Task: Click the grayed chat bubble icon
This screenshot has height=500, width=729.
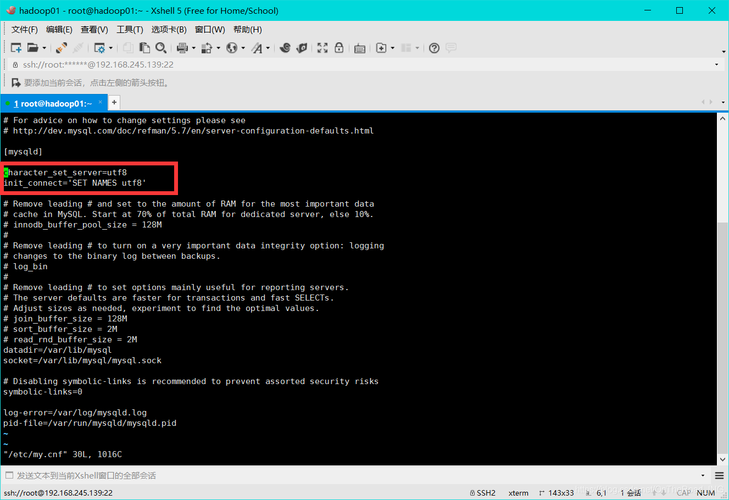Action: [x=451, y=47]
